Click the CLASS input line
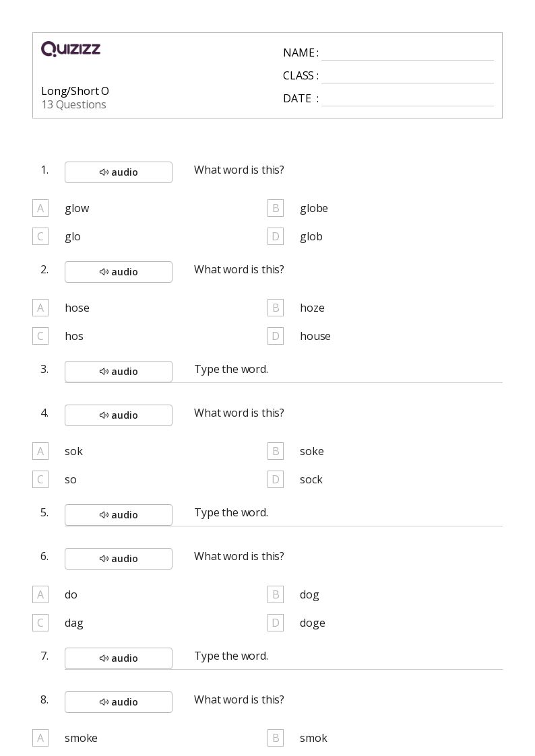The height and width of the screenshot is (756, 535). point(408,77)
